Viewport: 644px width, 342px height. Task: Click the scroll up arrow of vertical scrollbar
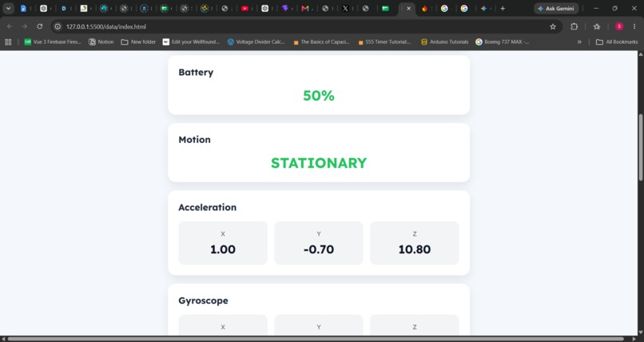click(x=641, y=54)
